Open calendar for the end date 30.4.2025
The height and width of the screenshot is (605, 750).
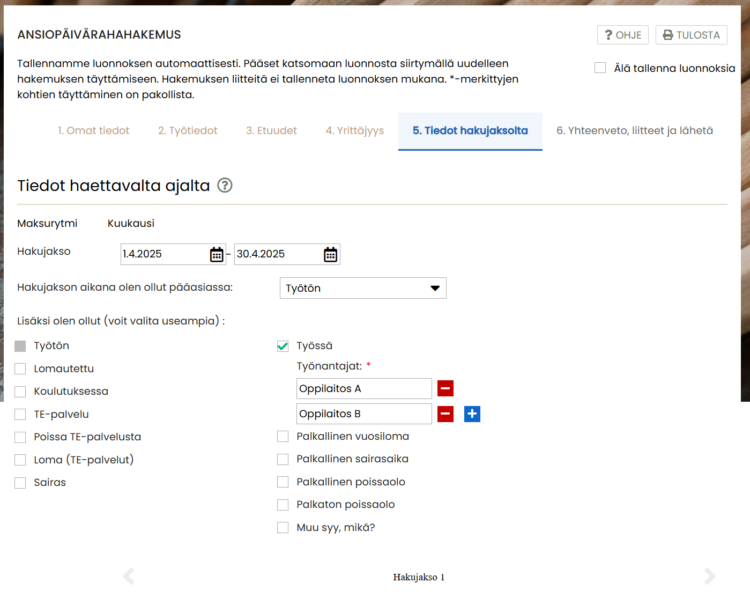point(331,254)
